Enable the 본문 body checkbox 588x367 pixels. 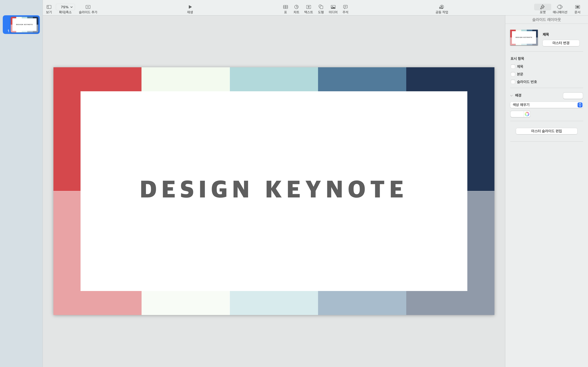[513, 74]
